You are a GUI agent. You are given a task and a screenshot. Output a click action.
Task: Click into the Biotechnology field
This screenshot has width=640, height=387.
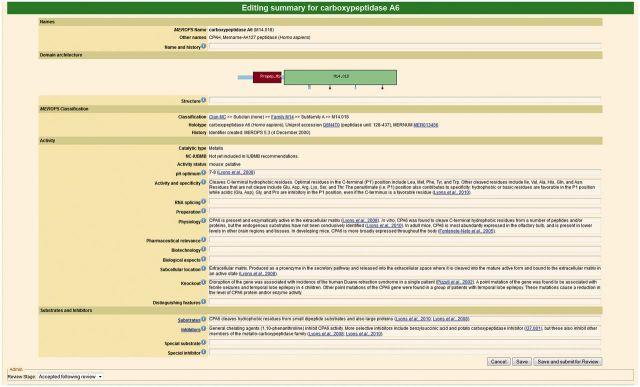pyautogui.click(x=405, y=249)
